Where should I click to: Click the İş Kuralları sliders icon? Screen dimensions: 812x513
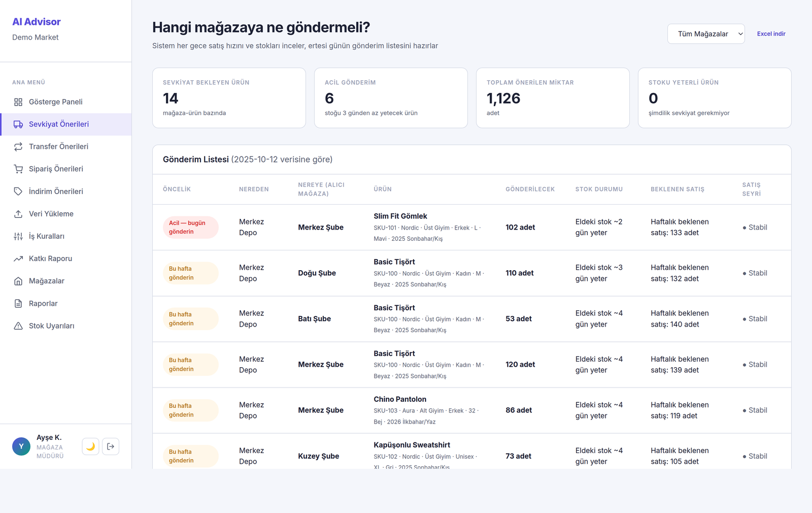click(x=18, y=236)
